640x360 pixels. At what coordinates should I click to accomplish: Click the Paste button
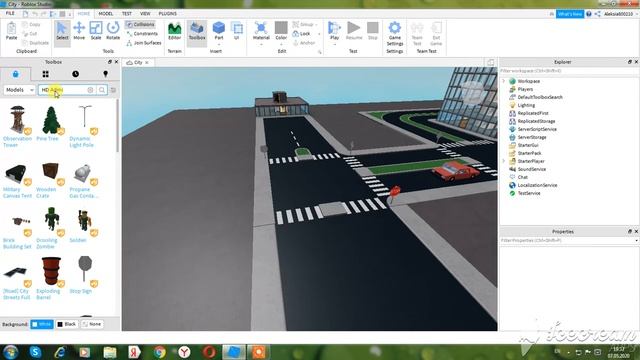click(11, 31)
